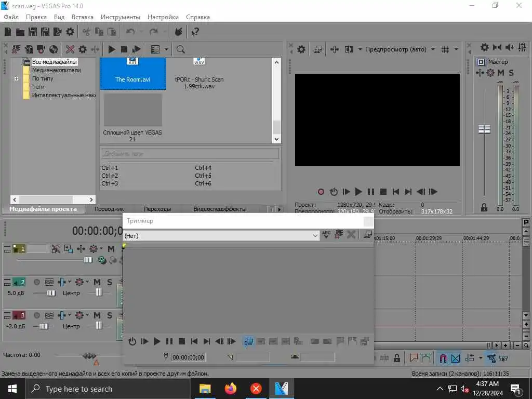Mute video track 1

pyautogui.click(x=111, y=249)
